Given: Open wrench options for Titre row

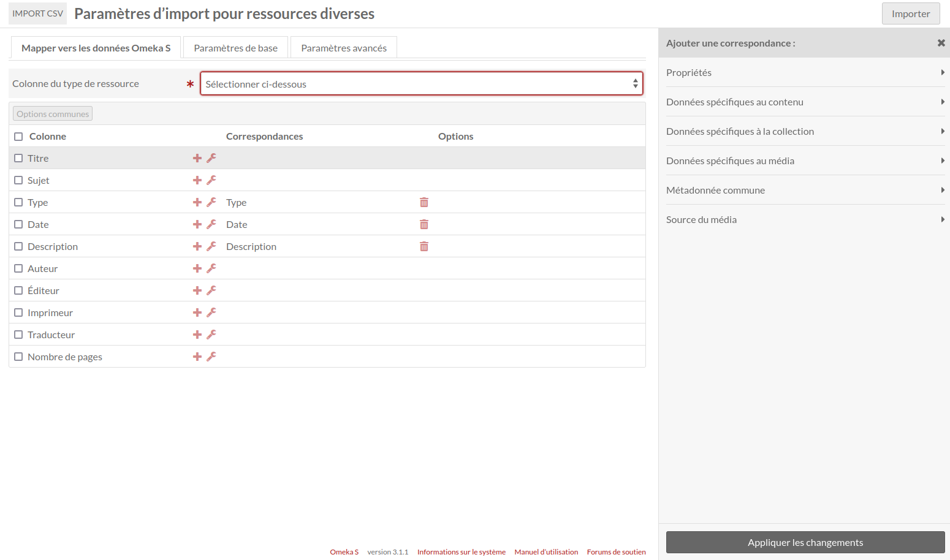Looking at the screenshot, I should (211, 158).
